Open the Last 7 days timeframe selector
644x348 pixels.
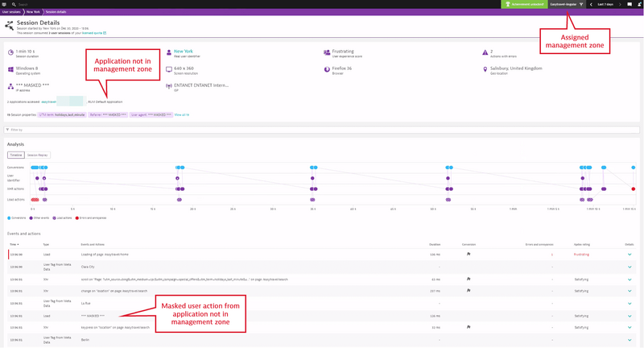(x=605, y=4)
